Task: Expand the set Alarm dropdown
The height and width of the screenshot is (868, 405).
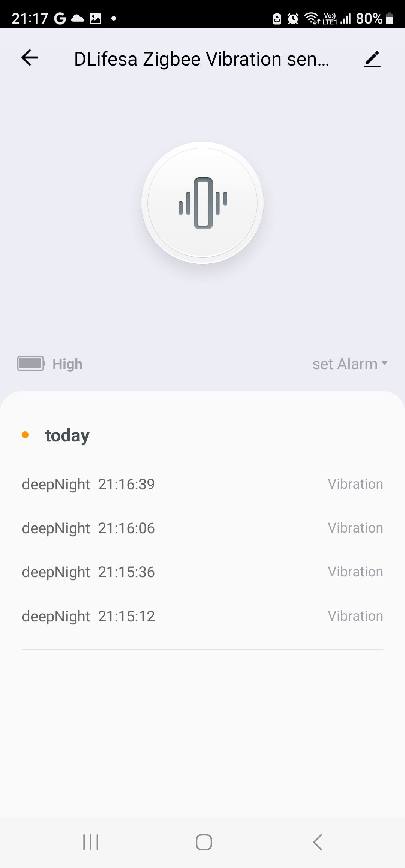Action: click(345, 364)
